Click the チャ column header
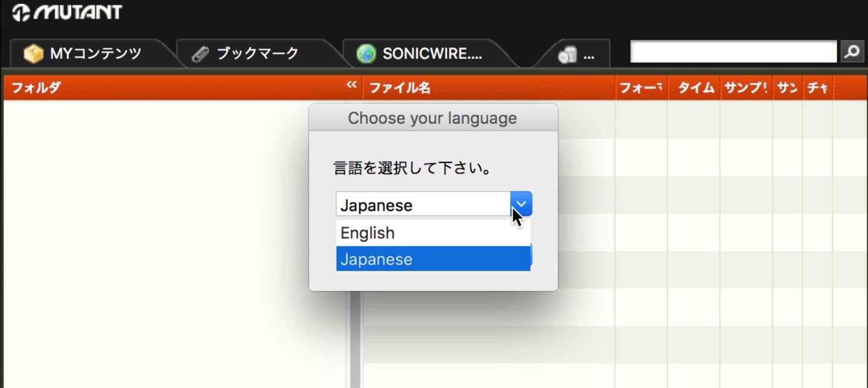This screenshot has height=388, width=868. (818, 88)
